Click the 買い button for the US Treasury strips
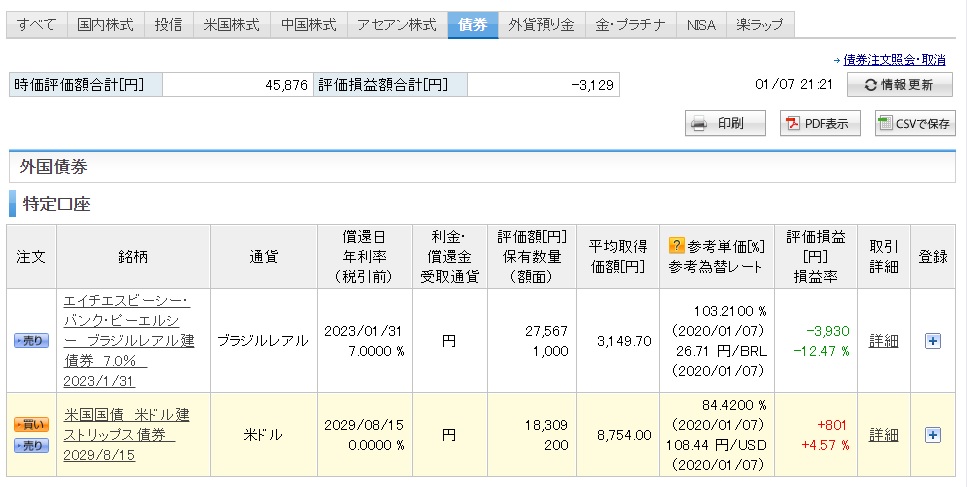967x487 pixels. point(31,424)
